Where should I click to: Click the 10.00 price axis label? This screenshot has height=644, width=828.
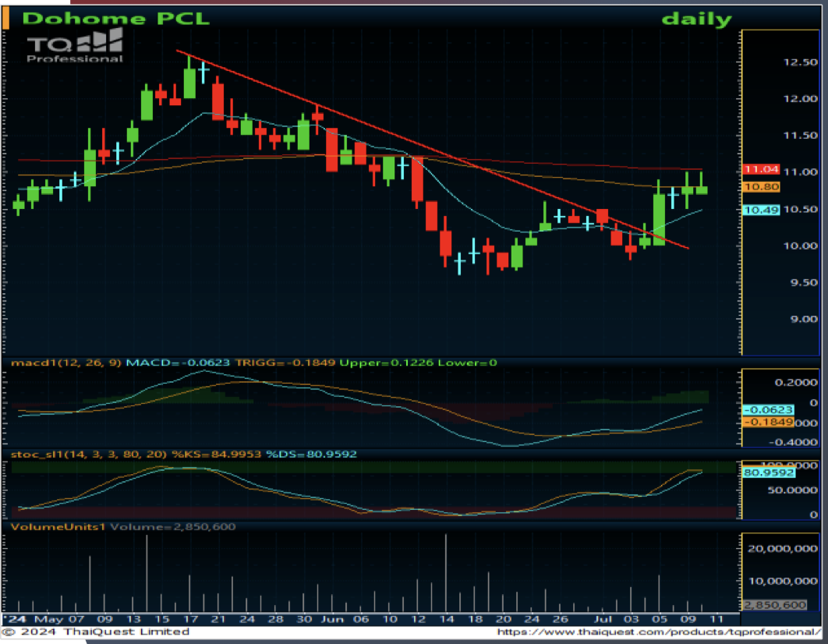pyautogui.click(x=801, y=246)
